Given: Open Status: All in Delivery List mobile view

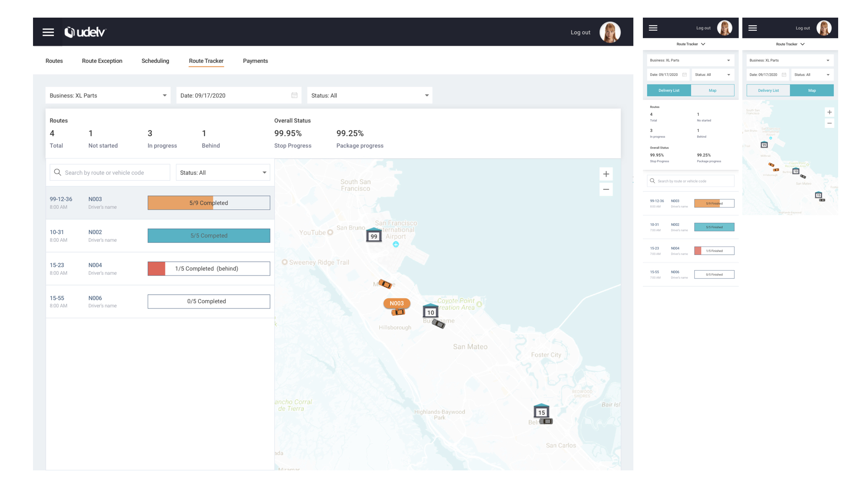Looking at the screenshot, I should click(713, 75).
